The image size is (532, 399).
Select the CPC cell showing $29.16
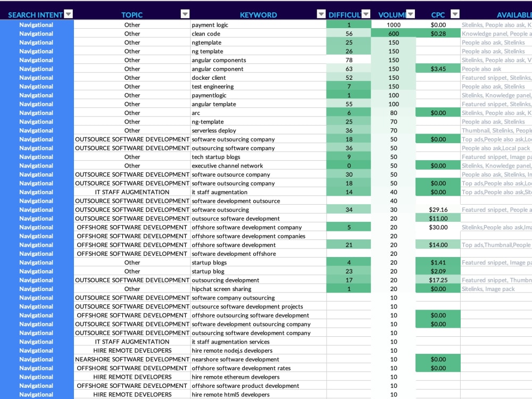click(x=438, y=210)
